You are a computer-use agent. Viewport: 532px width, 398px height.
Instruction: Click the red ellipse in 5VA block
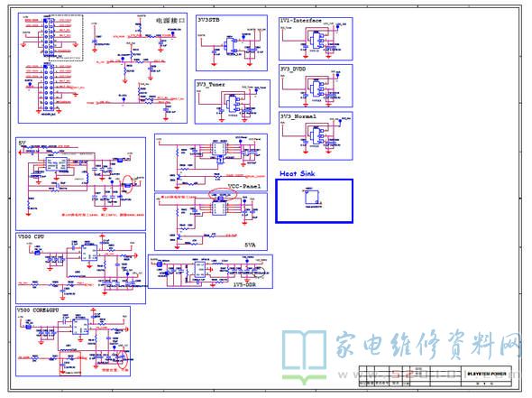(x=223, y=195)
